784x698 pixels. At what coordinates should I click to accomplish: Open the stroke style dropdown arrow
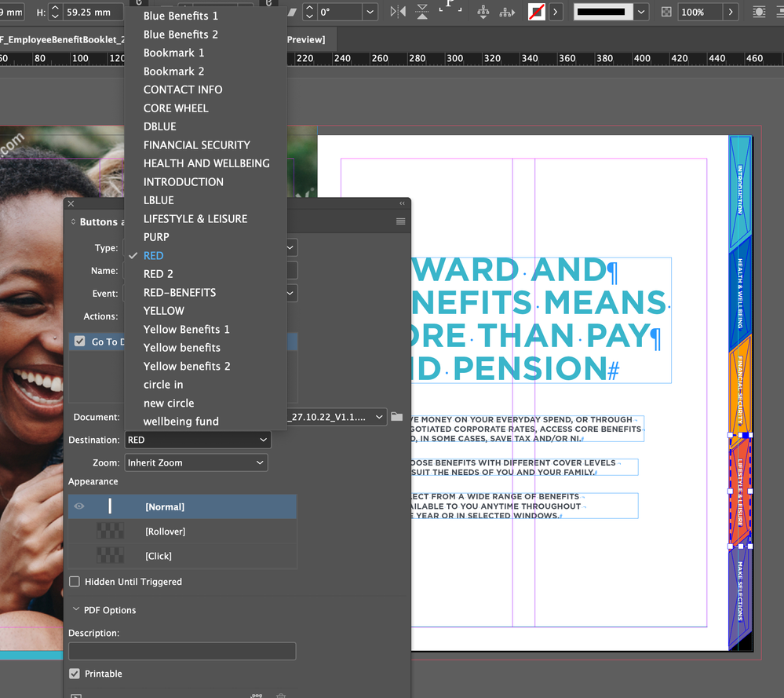[x=641, y=13]
